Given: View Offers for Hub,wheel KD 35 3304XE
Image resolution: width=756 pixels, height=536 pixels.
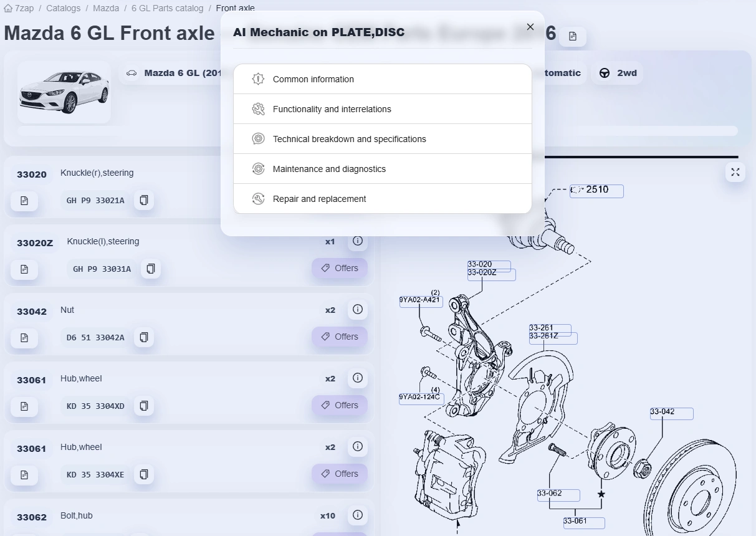Looking at the screenshot, I should pyautogui.click(x=340, y=474).
